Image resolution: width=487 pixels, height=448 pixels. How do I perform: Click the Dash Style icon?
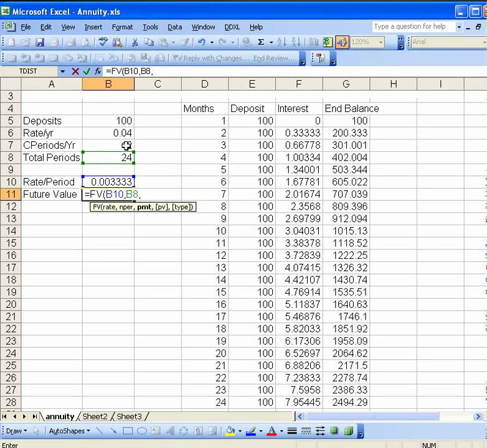tap(306, 431)
